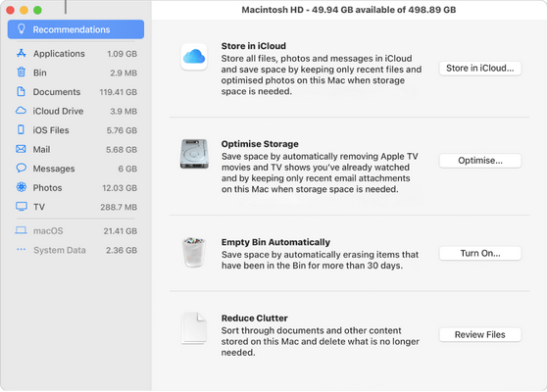This screenshot has height=392, width=547.
Task: Open Review Files for Reduce Clutter
Action: 480,334
